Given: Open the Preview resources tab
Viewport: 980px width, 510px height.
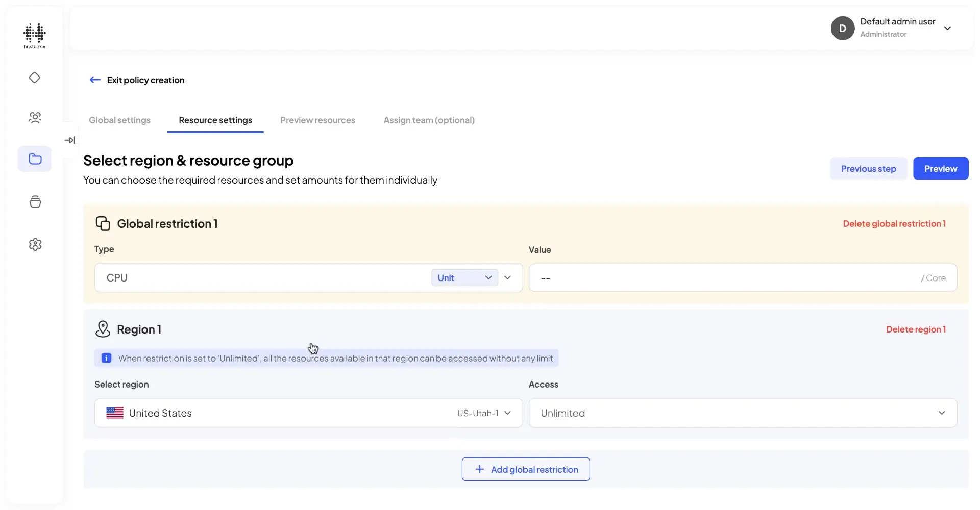Looking at the screenshot, I should pos(317,120).
